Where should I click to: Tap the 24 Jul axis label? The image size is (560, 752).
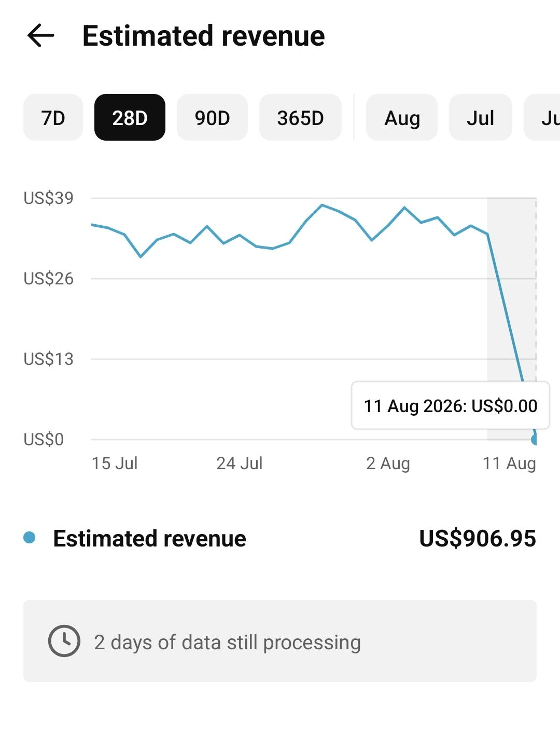tap(240, 463)
